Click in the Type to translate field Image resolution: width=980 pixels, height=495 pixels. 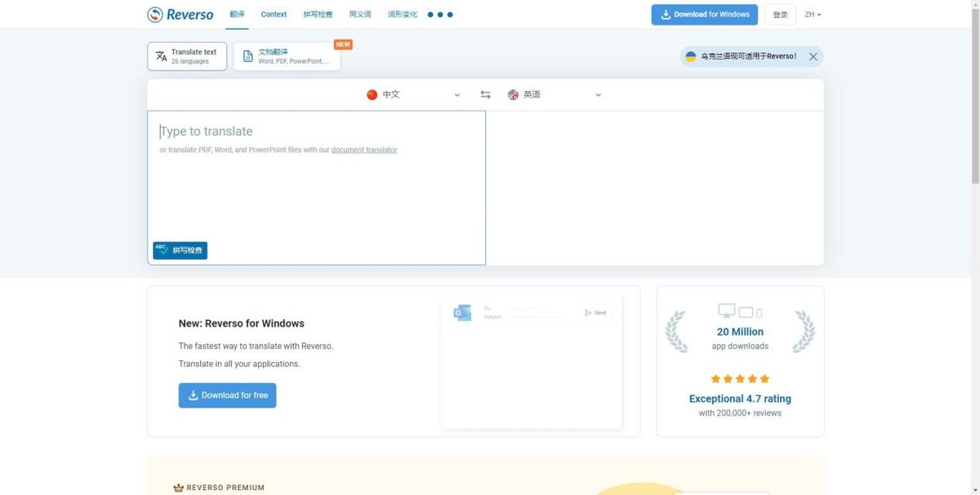click(x=316, y=188)
